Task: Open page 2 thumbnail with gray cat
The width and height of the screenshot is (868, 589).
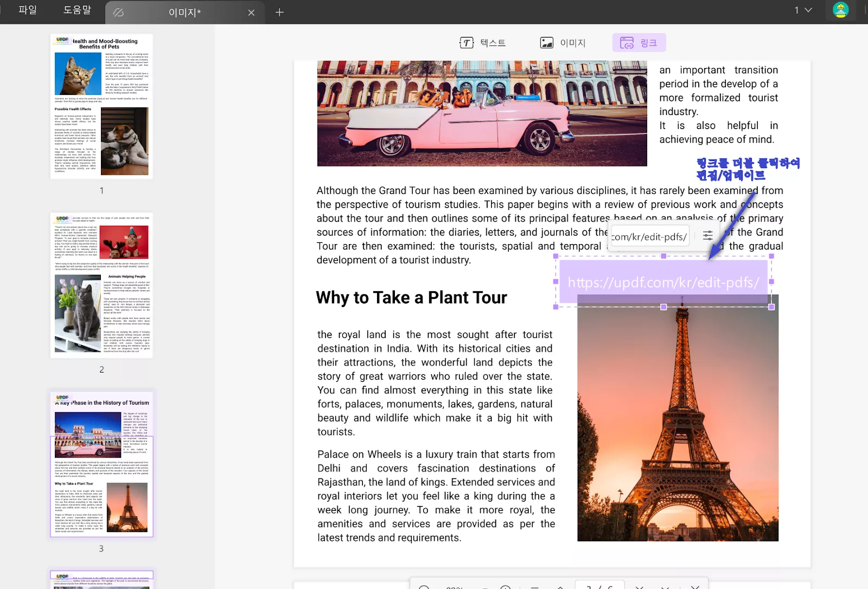Action: pyautogui.click(x=101, y=285)
